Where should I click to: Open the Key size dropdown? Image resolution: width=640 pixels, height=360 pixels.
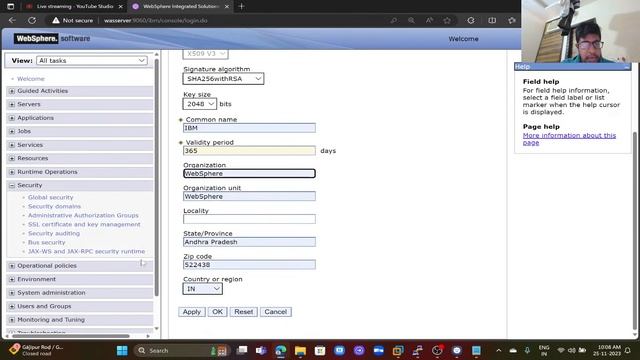pos(200,104)
